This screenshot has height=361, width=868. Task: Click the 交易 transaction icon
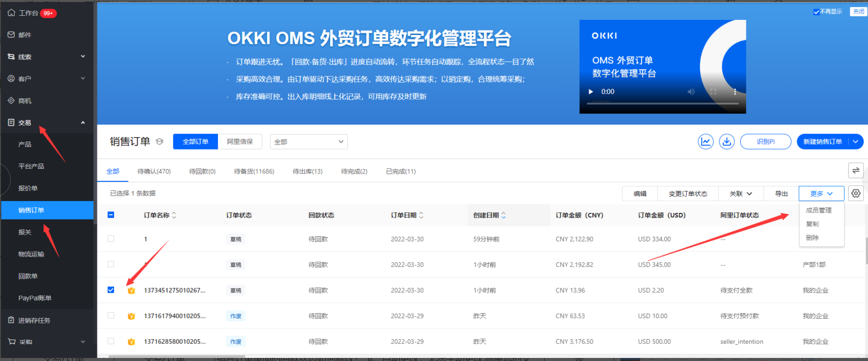click(x=11, y=122)
